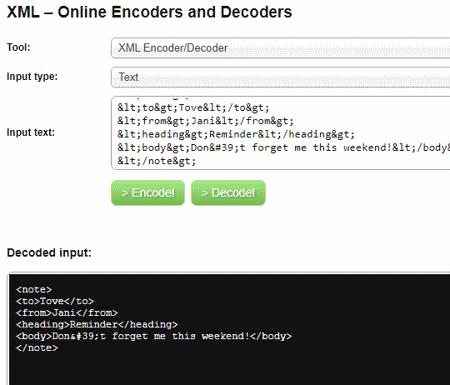Viewport: 450px width, 385px height.
Task: Open the Tool dropdown showing XML Encoder/Decoder
Action: point(280,48)
